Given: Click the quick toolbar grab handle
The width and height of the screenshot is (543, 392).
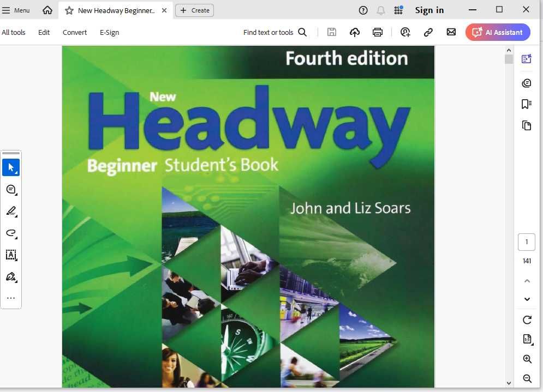Looking at the screenshot, I should tap(11, 153).
